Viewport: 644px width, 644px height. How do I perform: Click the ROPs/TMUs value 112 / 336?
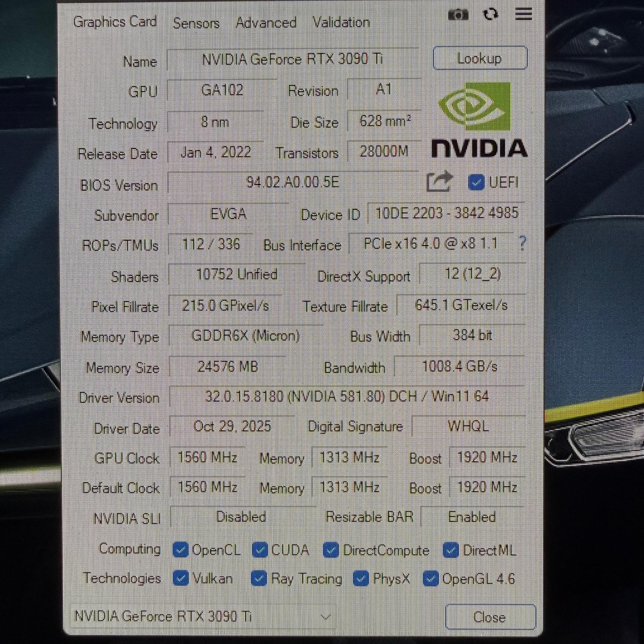(x=211, y=244)
